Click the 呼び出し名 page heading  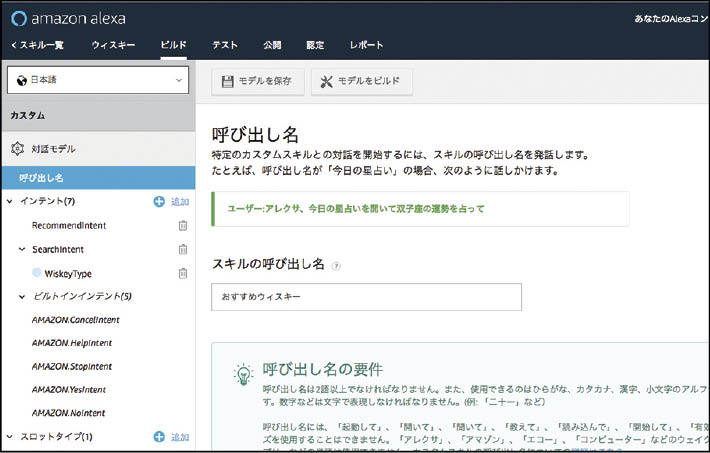(255, 135)
